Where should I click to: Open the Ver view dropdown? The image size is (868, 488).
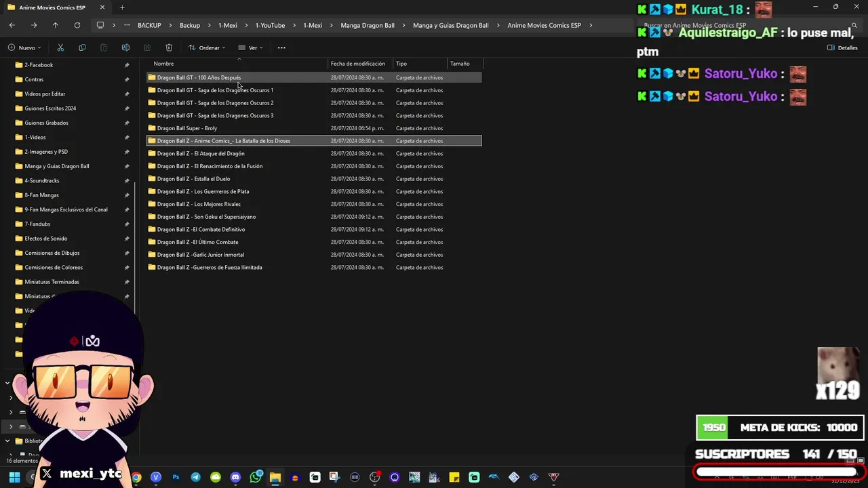pyautogui.click(x=250, y=47)
